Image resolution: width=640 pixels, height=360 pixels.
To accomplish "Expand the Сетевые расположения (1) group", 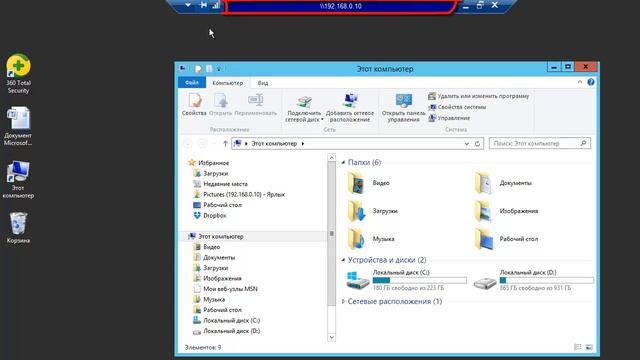I will [343, 302].
